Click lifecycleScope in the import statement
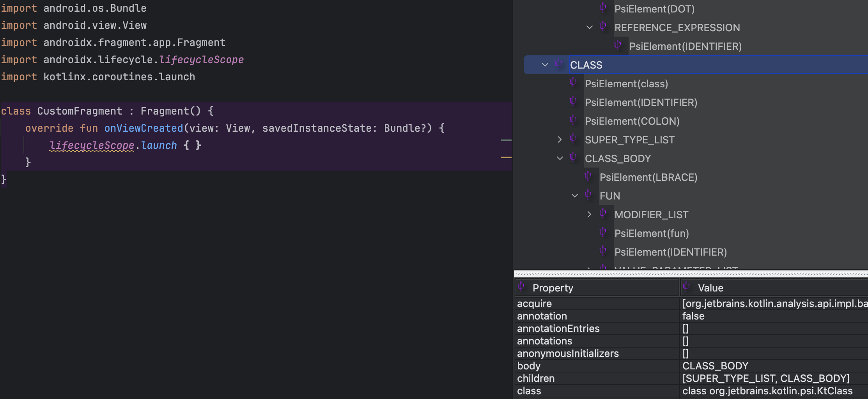The height and width of the screenshot is (399, 868). point(201,60)
